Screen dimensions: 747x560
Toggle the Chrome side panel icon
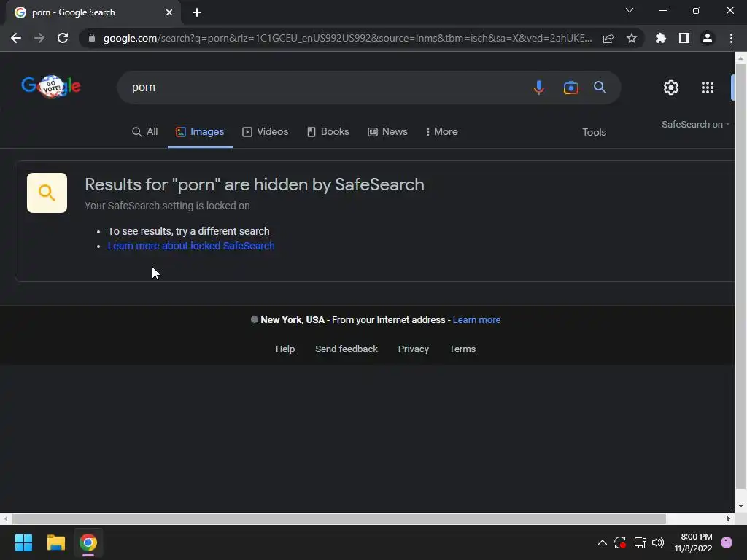tap(684, 38)
